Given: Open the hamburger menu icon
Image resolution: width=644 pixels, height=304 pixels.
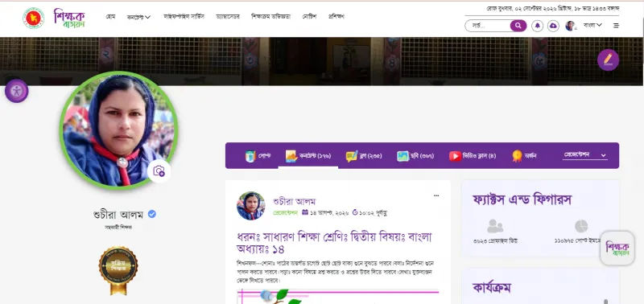Looking at the screenshot, I should tap(616, 26).
